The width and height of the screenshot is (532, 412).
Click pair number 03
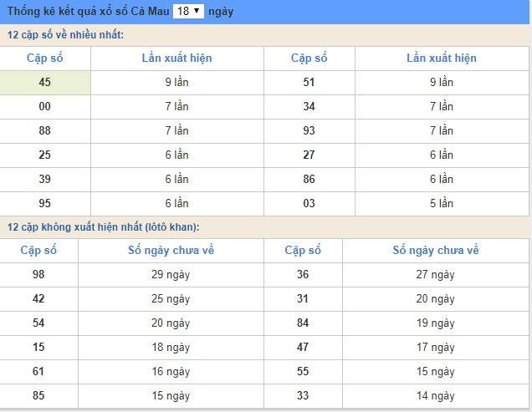[309, 203]
